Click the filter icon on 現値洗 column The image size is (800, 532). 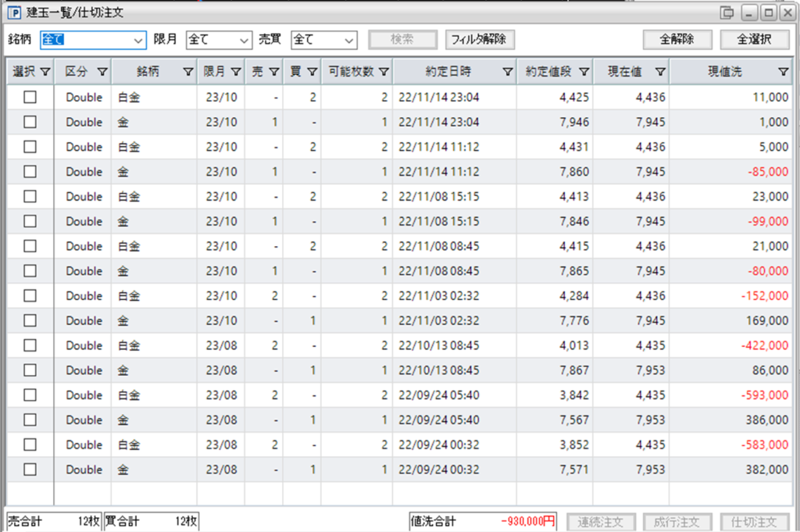783,72
